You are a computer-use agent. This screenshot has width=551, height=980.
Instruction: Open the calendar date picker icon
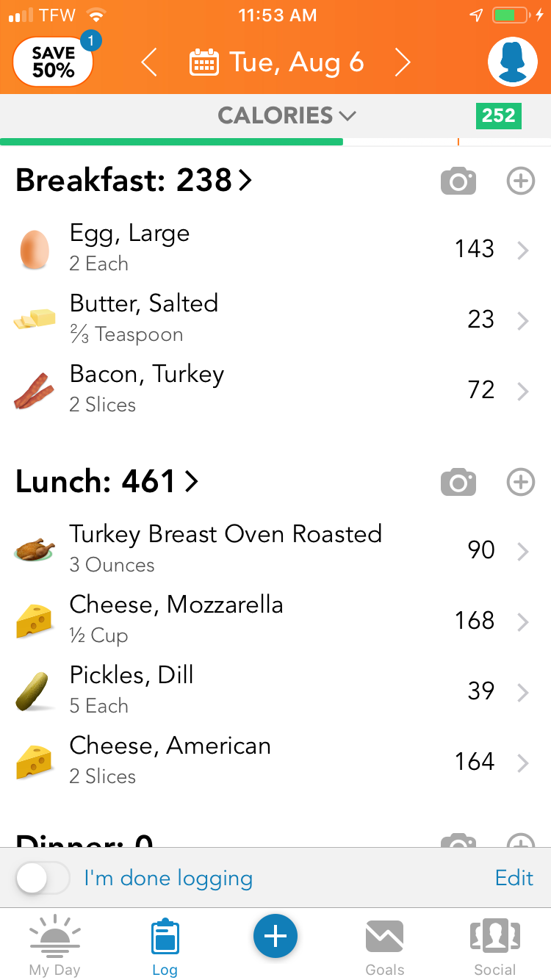click(204, 63)
